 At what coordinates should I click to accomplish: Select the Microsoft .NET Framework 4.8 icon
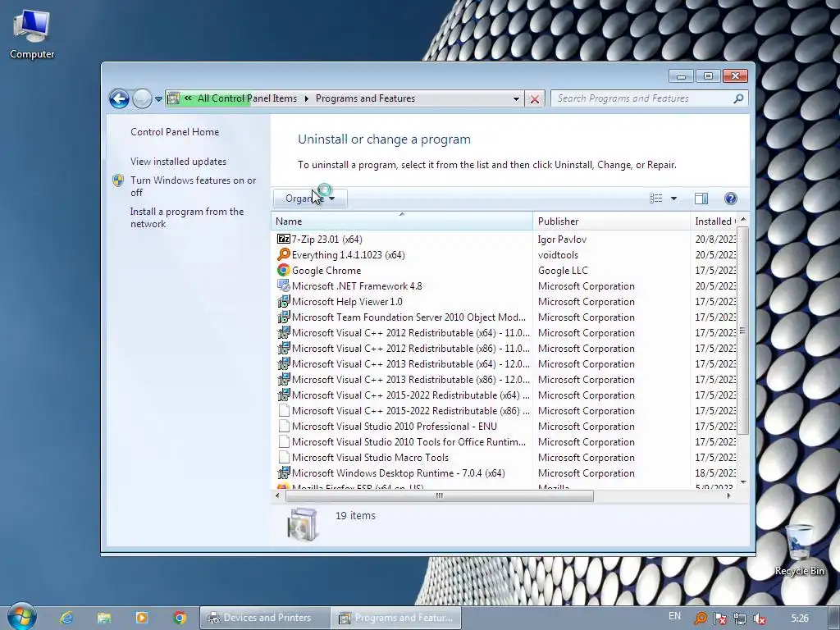tap(283, 286)
